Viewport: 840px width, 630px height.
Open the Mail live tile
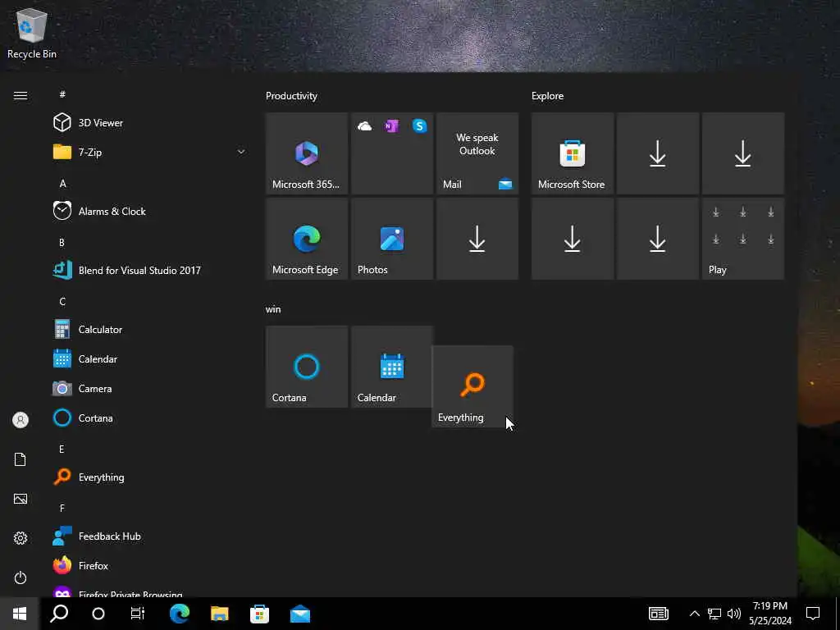(x=477, y=153)
